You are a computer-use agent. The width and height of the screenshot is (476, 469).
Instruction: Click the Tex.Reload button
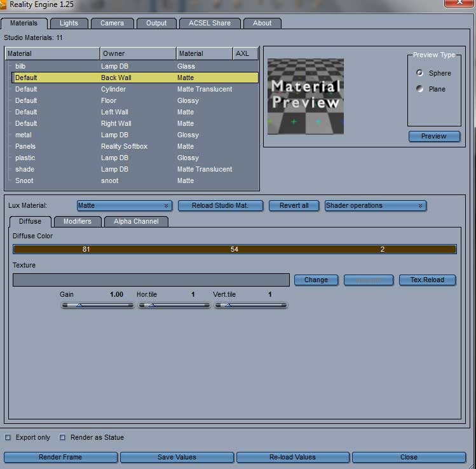click(x=427, y=280)
